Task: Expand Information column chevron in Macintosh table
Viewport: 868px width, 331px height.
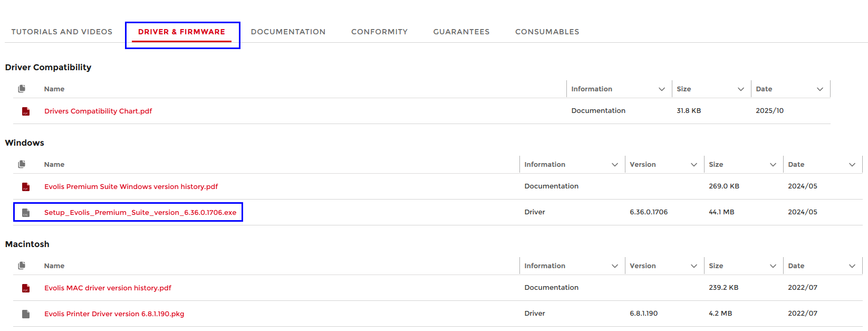Action: (x=615, y=266)
